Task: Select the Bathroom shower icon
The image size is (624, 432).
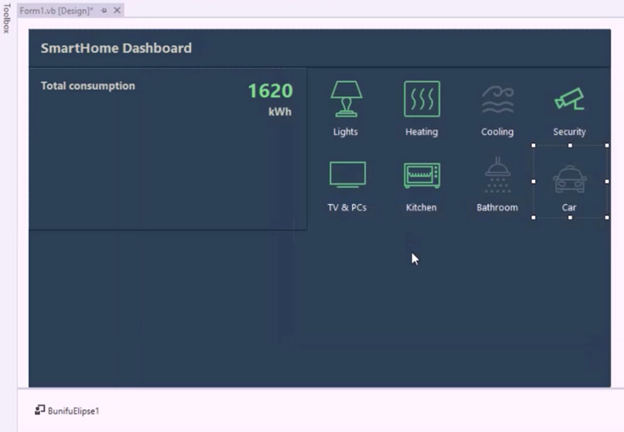Action: 497,175
